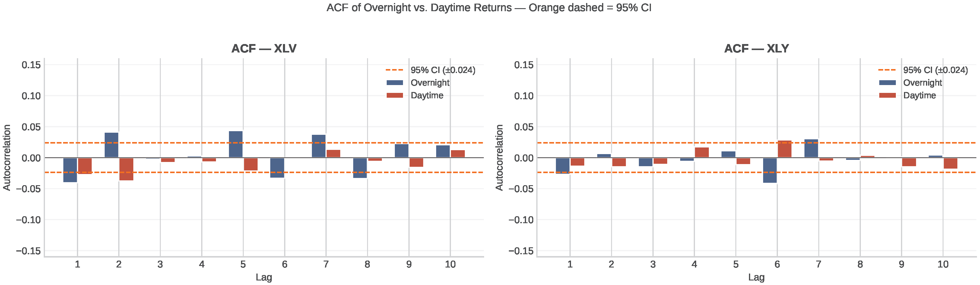Click XLV overnight bar at lag 1

(x=70, y=170)
